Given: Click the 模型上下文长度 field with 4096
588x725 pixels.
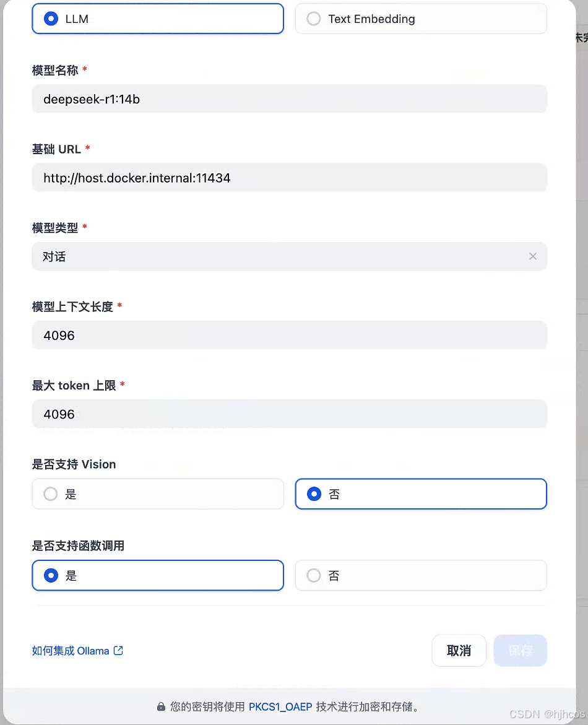Looking at the screenshot, I should point(290,335).
